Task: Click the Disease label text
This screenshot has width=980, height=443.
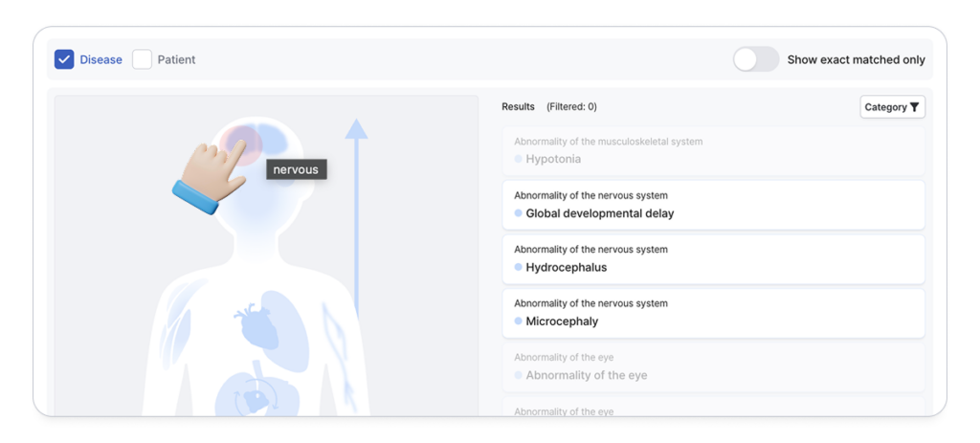Action: click(100, 59)
